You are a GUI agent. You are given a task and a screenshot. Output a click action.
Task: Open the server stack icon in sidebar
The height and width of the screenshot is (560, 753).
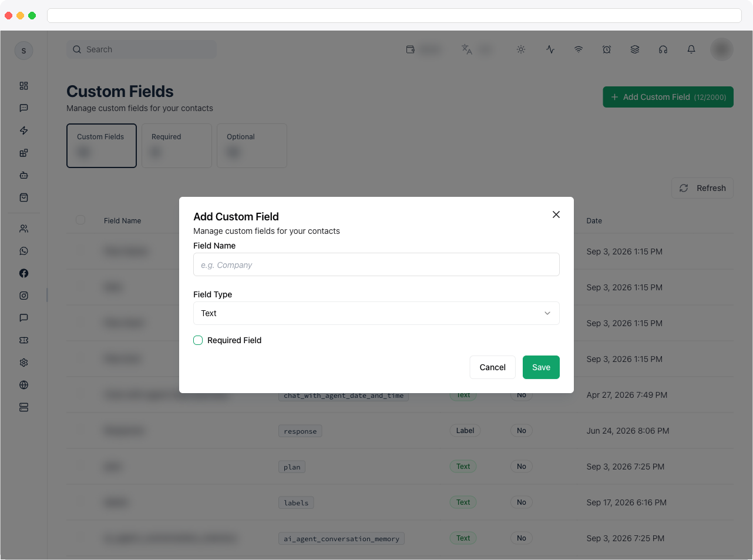23,407
